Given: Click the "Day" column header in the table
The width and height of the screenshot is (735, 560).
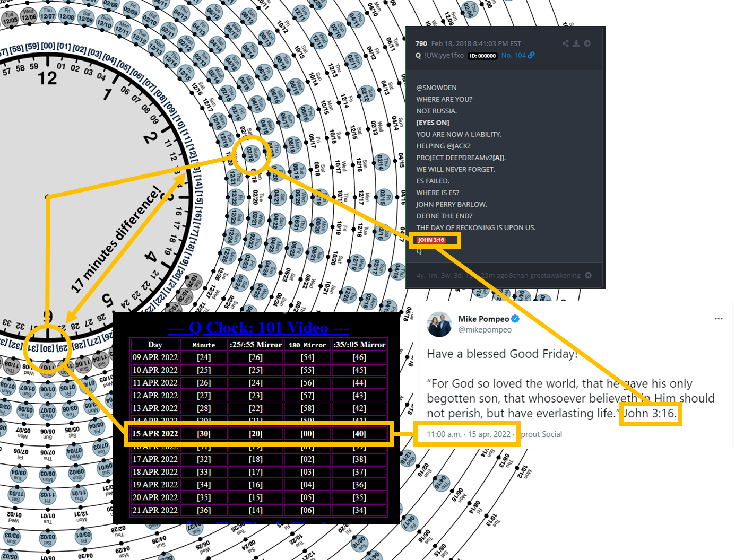Looking at the screenshot, I should tap(155, 344).
